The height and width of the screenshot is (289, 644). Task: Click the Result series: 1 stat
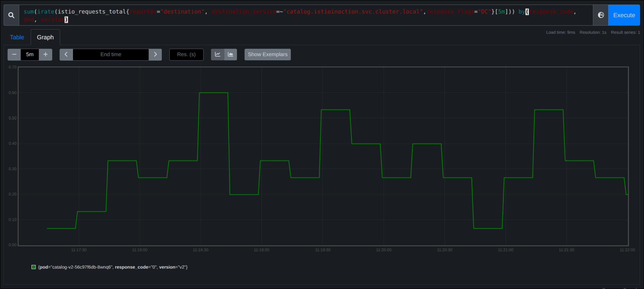tap(625, 32)
